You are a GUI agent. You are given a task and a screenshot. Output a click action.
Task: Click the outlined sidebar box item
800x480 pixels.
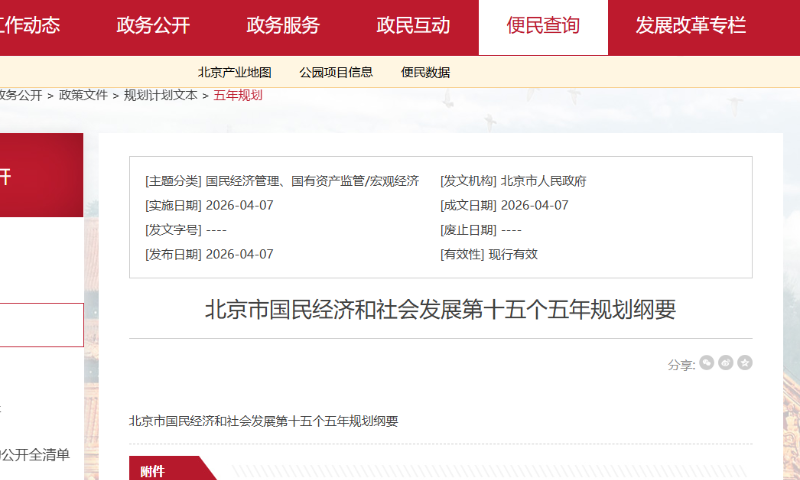tap(42, 325)
